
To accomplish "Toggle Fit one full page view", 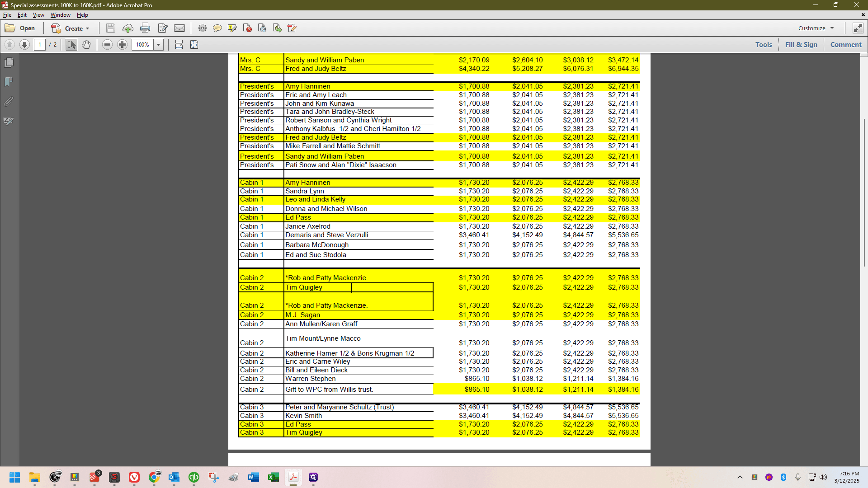I will click(x=194, y=45).
